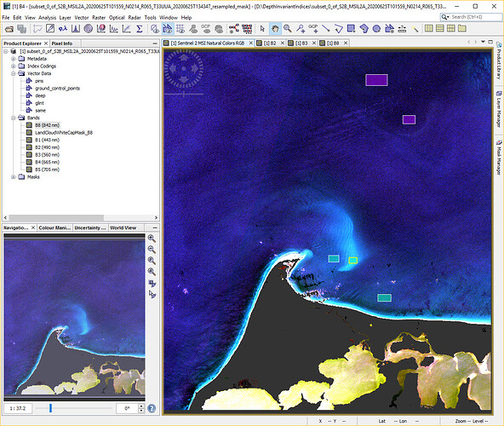Viewport: 504px width, 426px height.
Task: Open the Product Library side panel
Action: click(x=499, y=61)
